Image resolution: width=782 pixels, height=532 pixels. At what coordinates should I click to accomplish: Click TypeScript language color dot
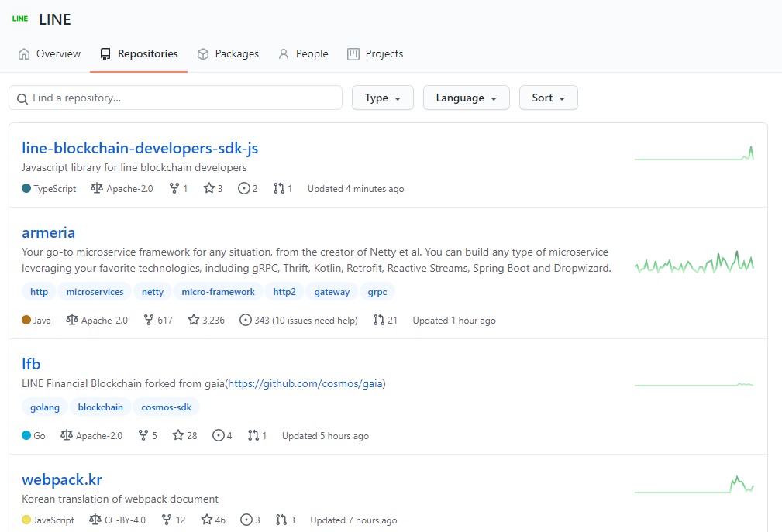[x=26, y=188]
